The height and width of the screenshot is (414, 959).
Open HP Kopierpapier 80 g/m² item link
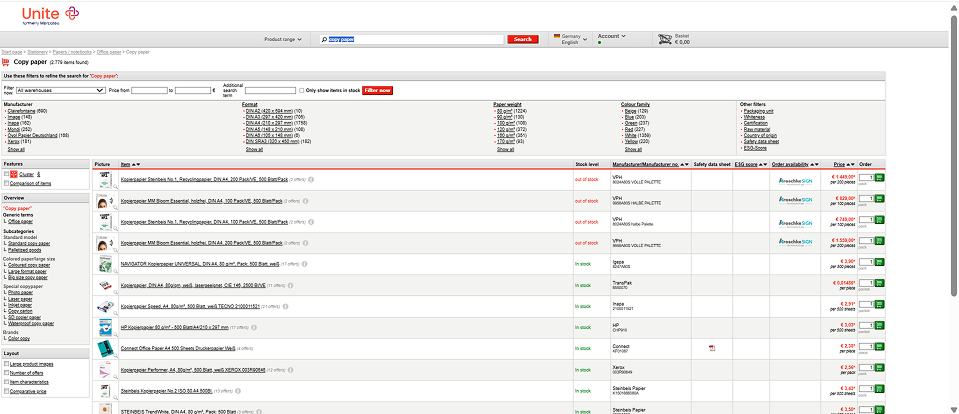(174, 327)
